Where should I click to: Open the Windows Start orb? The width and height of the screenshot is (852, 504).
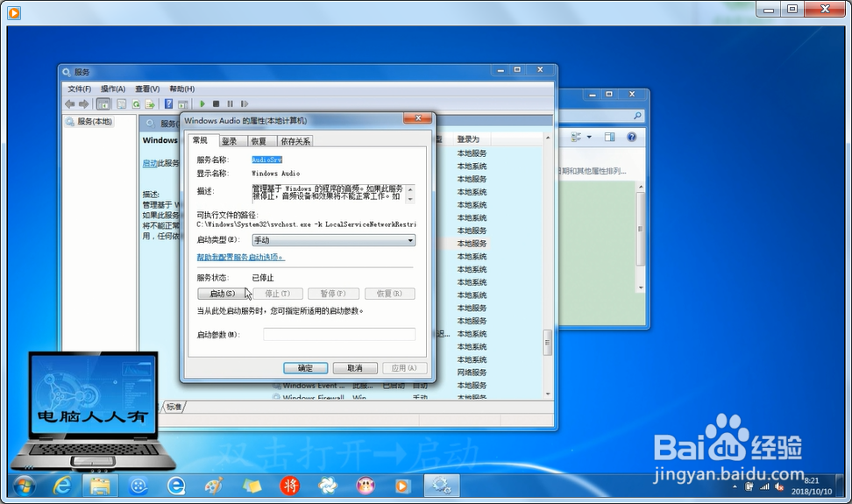pyautogui.click(x=25, y=486)
